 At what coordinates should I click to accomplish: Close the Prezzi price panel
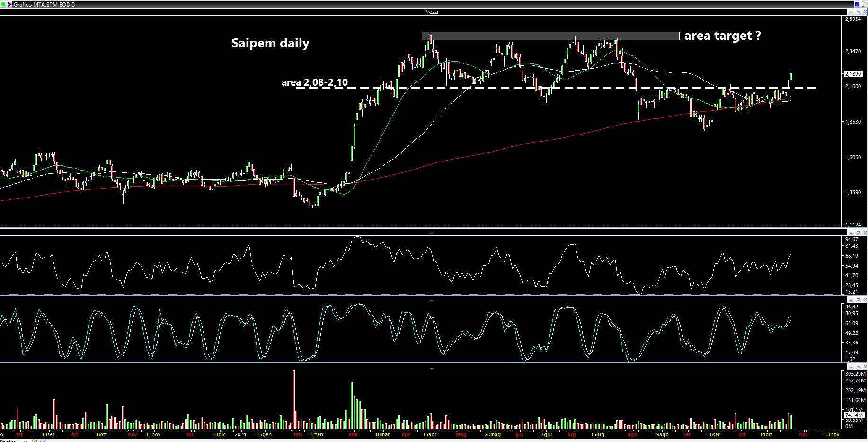[x=864, y=12]
